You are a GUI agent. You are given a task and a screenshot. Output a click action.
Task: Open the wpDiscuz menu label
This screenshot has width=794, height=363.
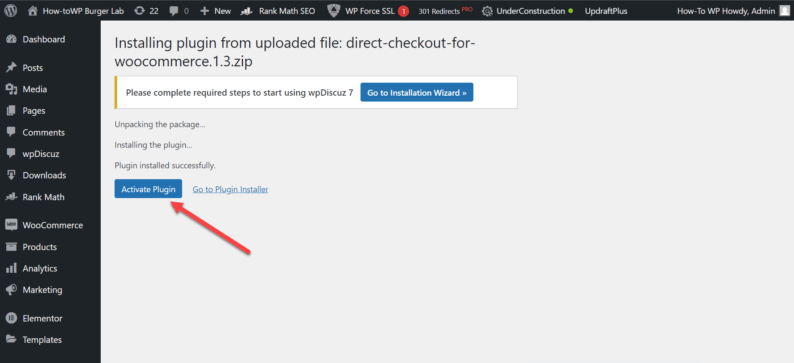[x=41, y=154]
